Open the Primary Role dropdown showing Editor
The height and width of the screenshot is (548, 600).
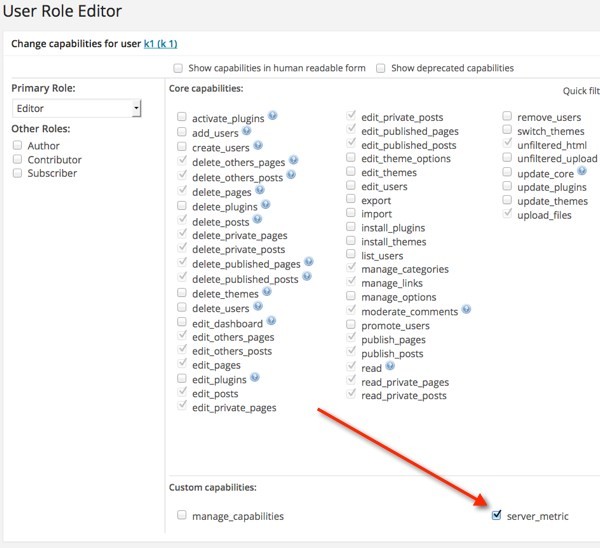(77, 108)
